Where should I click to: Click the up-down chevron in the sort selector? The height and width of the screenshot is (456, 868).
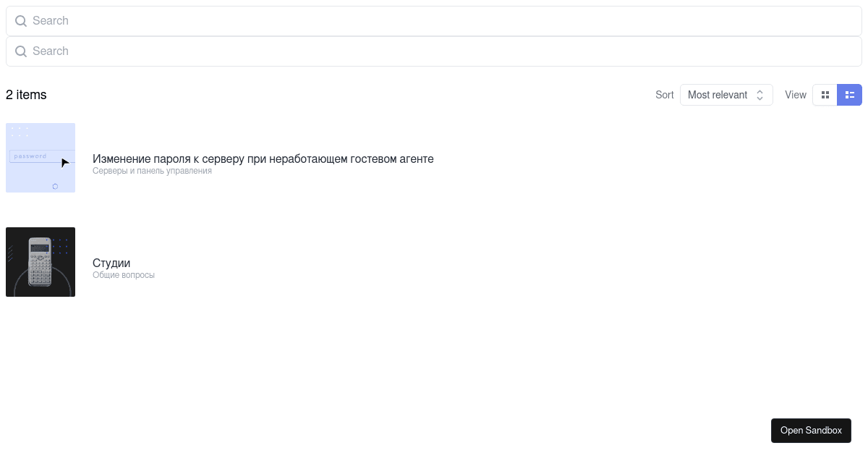(760, 95)
